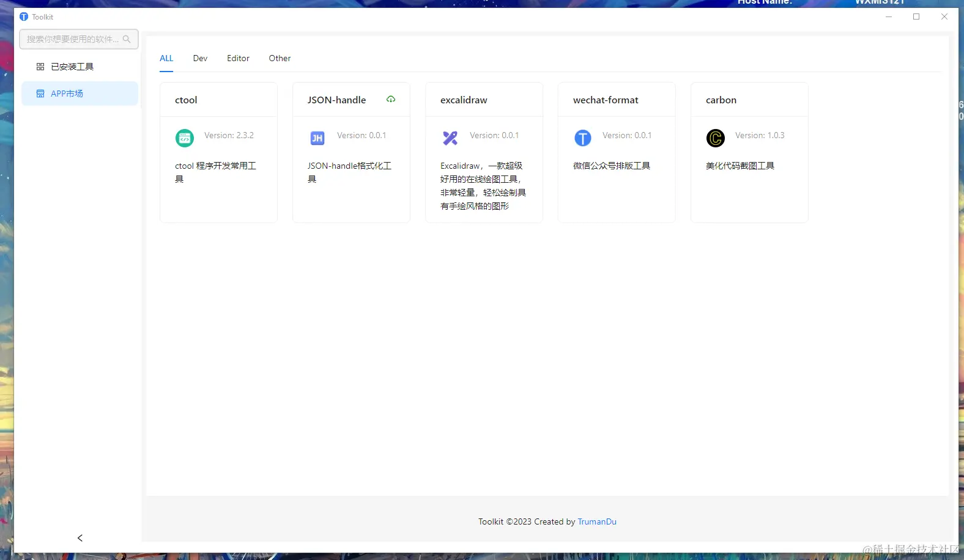This screenshot has height=560, width=964.
Task: Click the Excalidraw description paragraph
Action: tap(483, 186)
